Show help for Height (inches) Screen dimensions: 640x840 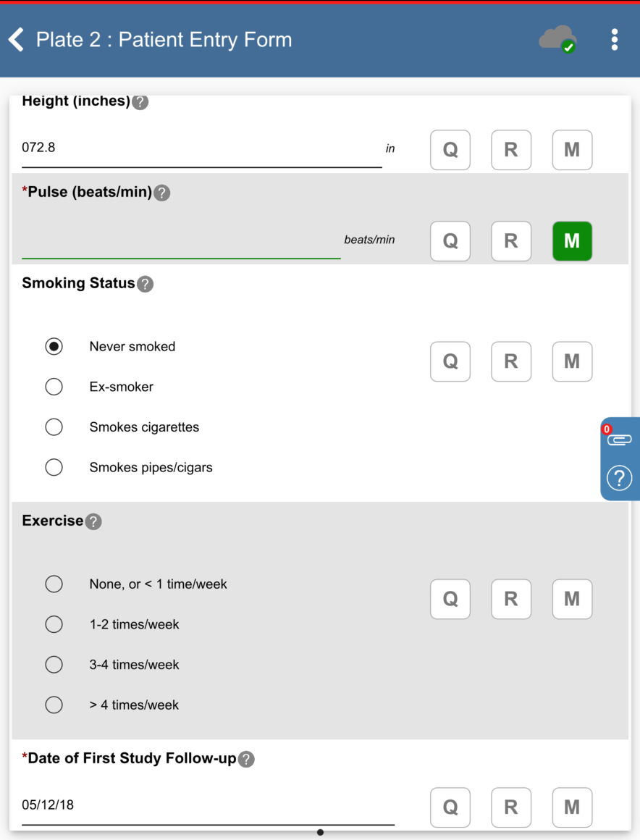tap(140, 102)
